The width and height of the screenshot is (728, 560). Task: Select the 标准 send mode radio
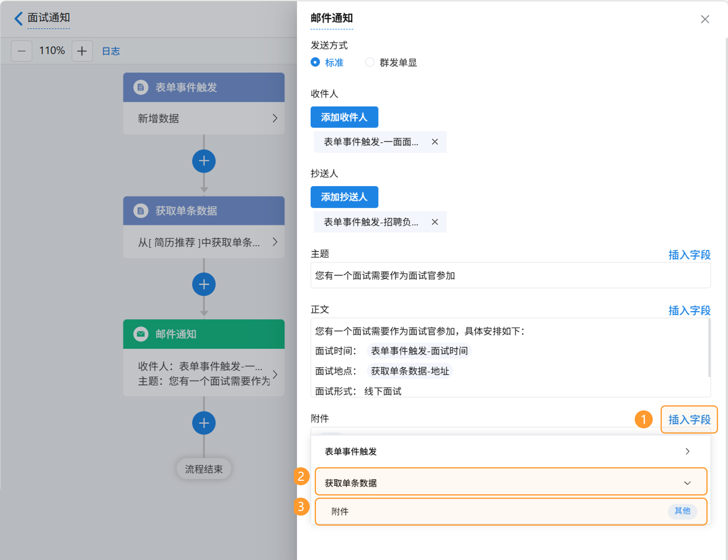pyautogui.click(x=315, y=62)
